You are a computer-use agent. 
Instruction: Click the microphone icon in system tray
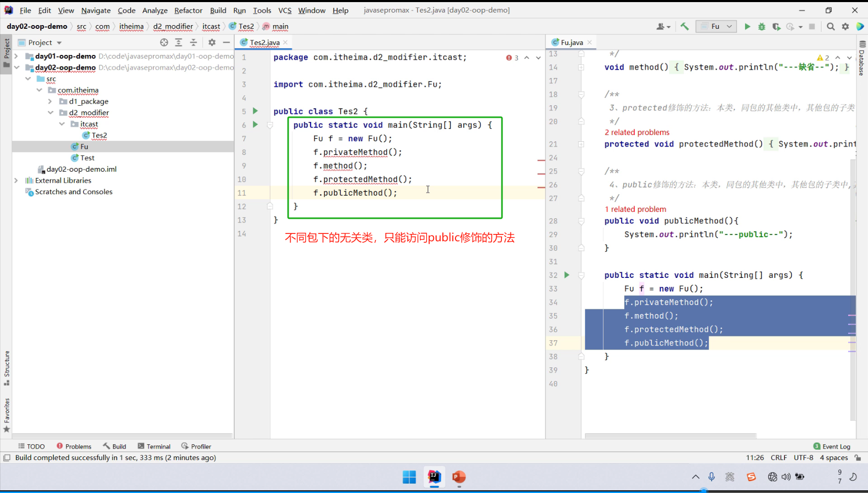pyautogui.click(x=712, y=477)
